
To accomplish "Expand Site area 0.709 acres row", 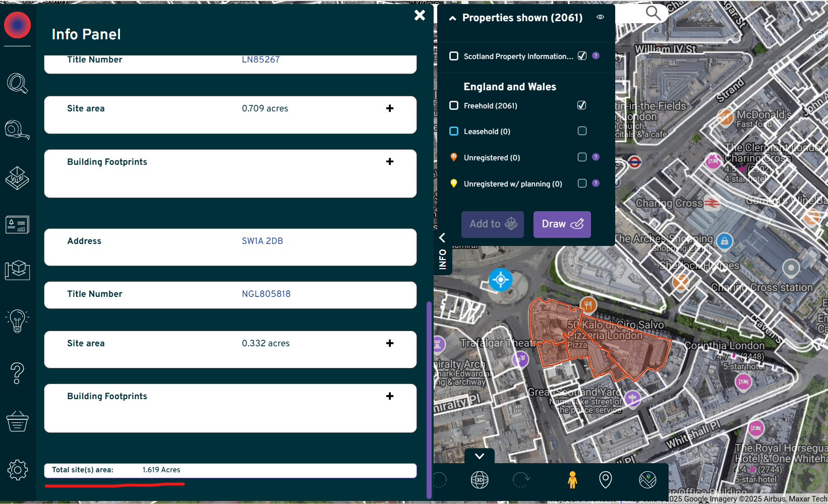I will click(389, 108).
